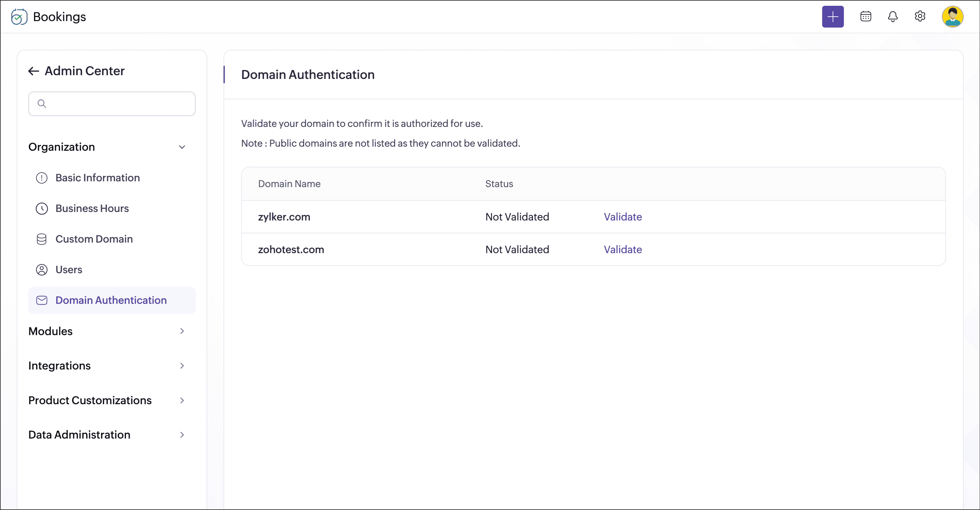Click 'Validate your domain' description text
Screen dimensions: 980x510
pyautogui.click(x=362, y=124)
